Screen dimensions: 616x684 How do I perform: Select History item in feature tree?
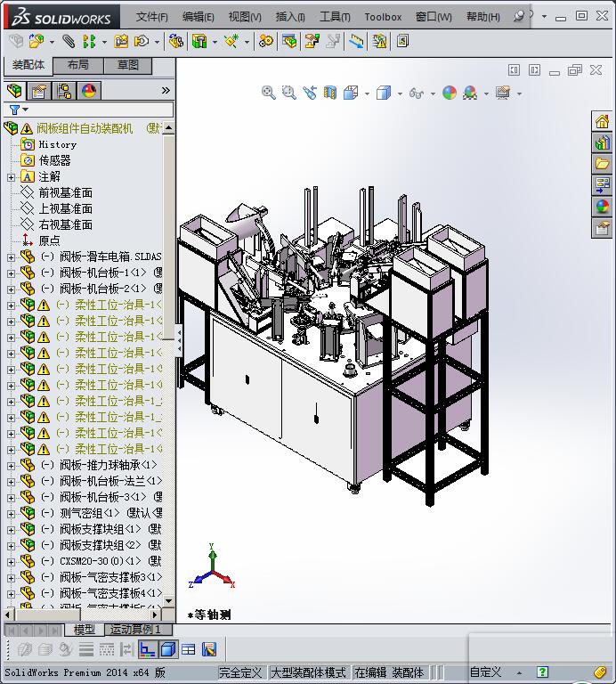[57, 144]
